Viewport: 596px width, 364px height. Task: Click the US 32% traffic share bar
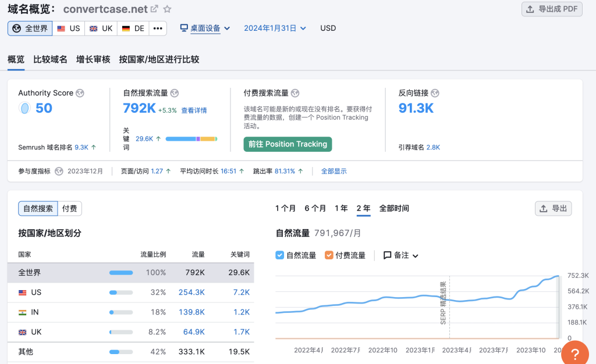(121, 292)
